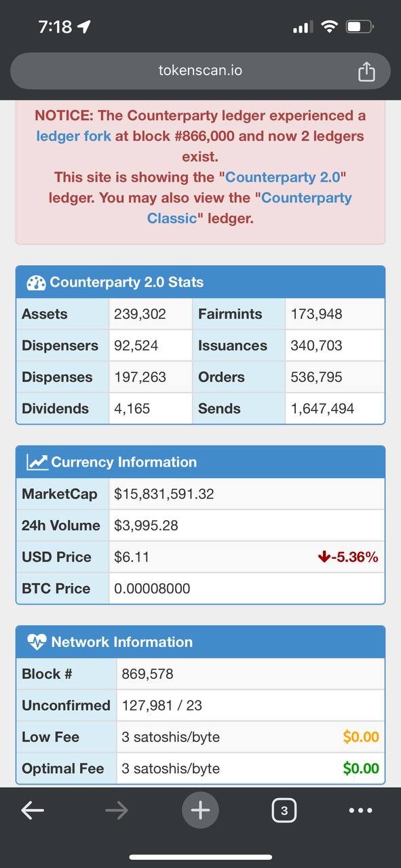Image resolution: width=401 pixels, height=868 pixels.
Task: Open the tab switcher showing 3 tabs
Action: tap(284, 810)
